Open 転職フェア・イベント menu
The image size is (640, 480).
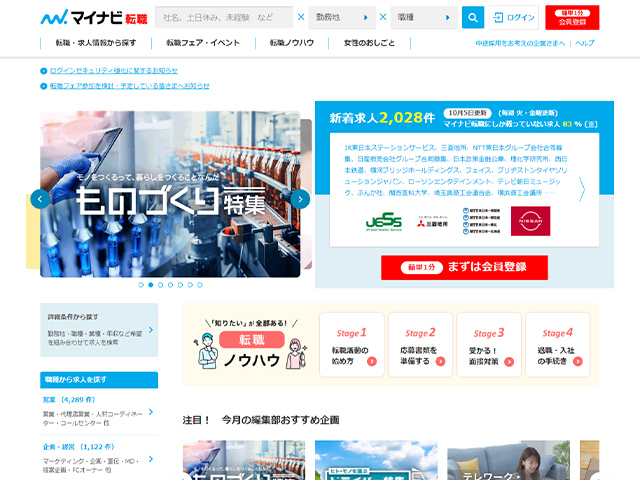pos(203,43)
